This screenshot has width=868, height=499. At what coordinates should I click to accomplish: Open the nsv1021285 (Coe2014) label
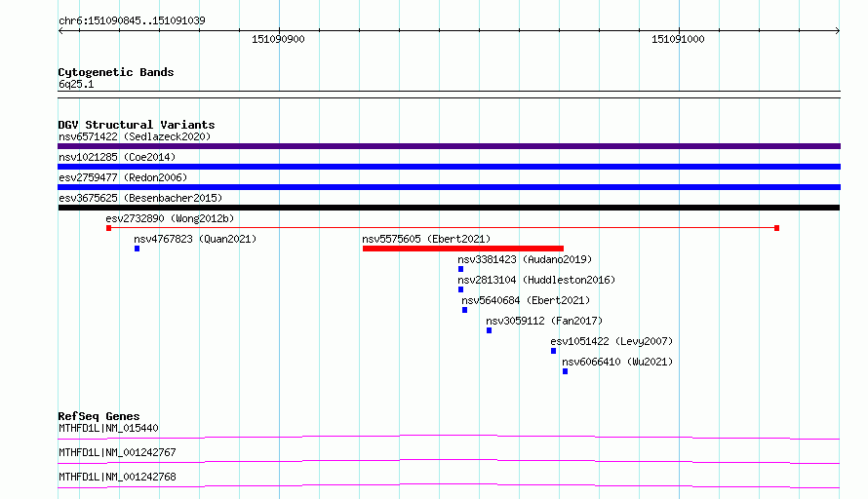[117, 157]
